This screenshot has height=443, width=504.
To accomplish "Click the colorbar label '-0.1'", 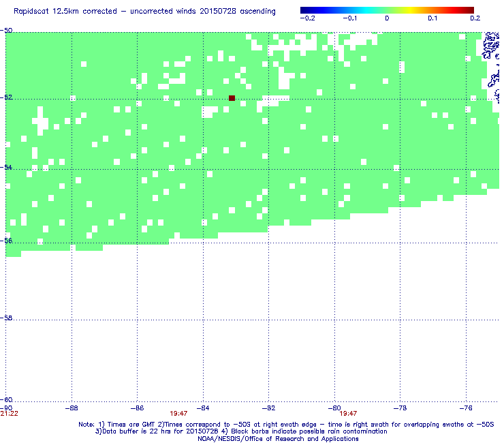I will tap(349, 18).
